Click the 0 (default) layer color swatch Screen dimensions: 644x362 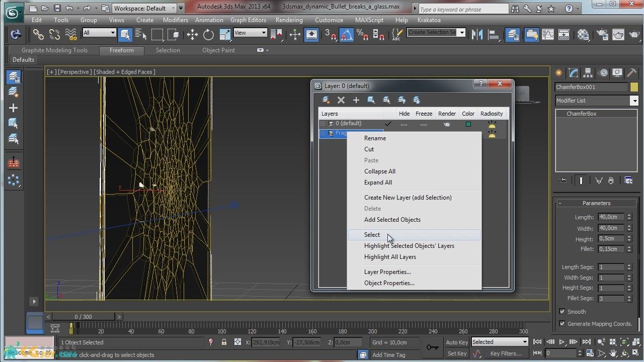(x=468, y=124)
